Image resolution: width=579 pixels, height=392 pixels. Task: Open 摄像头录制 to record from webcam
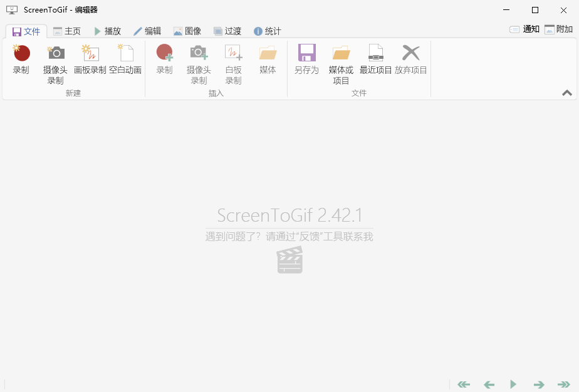[x=55, y=61]
